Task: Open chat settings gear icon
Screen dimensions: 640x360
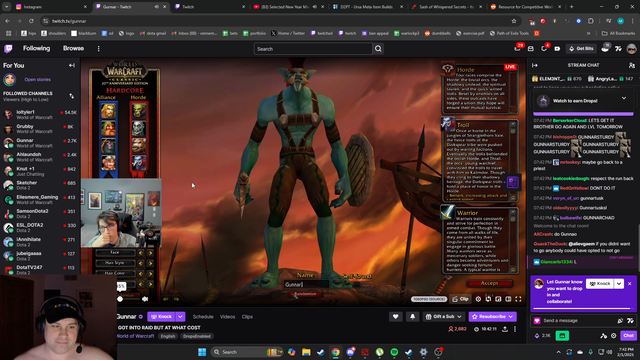Action: 613,336
